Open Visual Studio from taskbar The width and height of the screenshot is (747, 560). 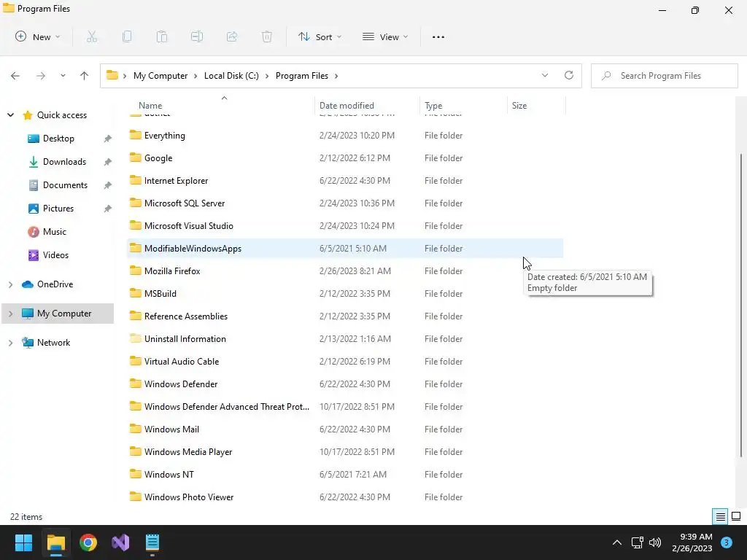point(120,542)
